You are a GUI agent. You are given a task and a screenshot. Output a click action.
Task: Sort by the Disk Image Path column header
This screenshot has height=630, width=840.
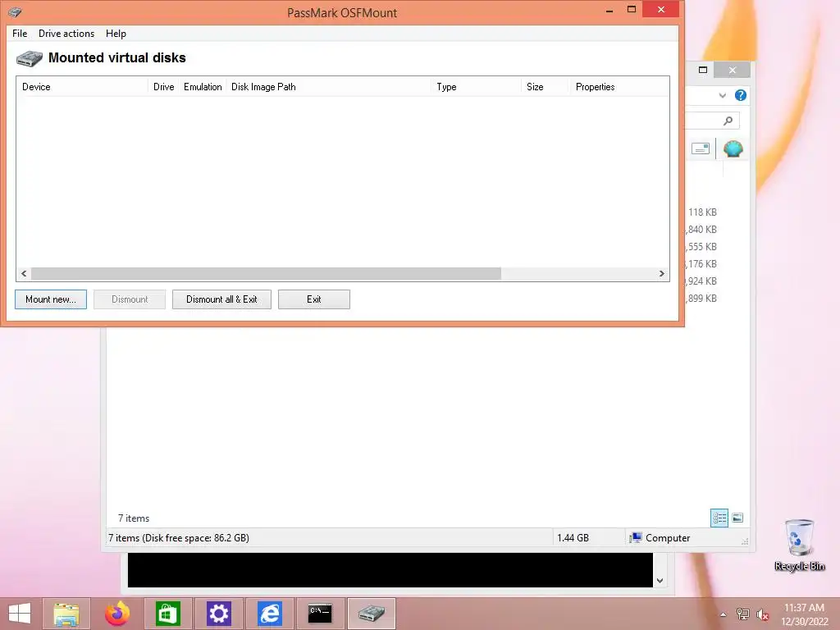328,87
